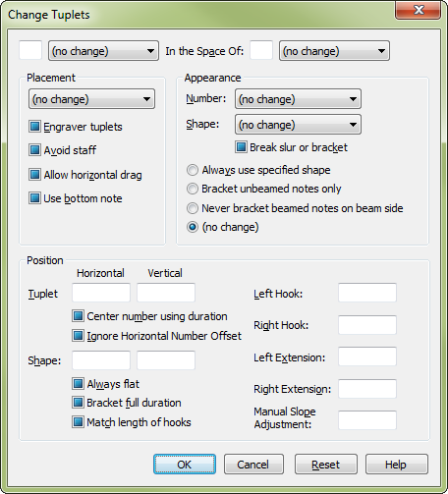
Task: Select Bracket unbeamed notes only option
Action: (193, 189)
